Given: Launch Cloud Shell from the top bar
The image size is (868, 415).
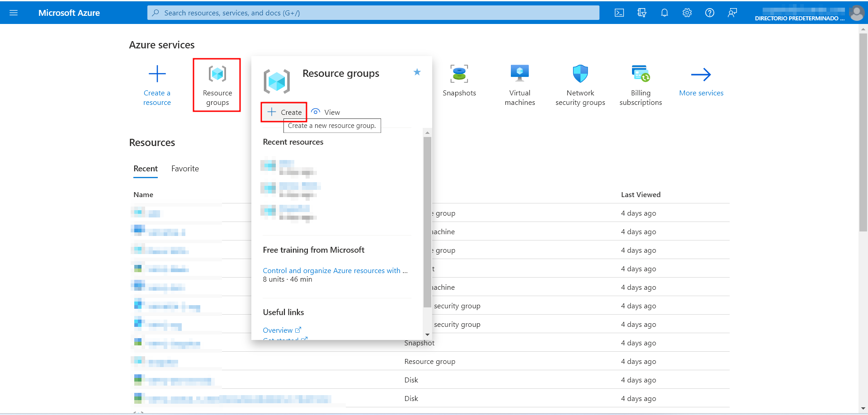Looking at the screenshot, I should tap(619, 13).
